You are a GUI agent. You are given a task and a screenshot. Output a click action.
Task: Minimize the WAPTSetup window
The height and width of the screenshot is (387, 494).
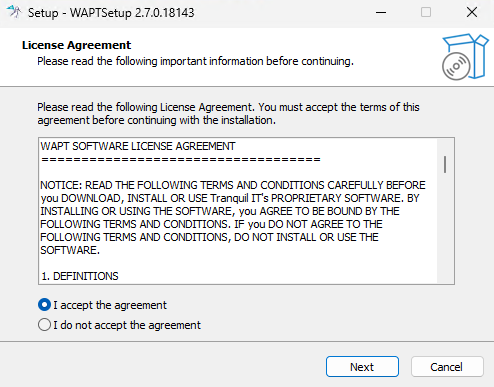381,13
